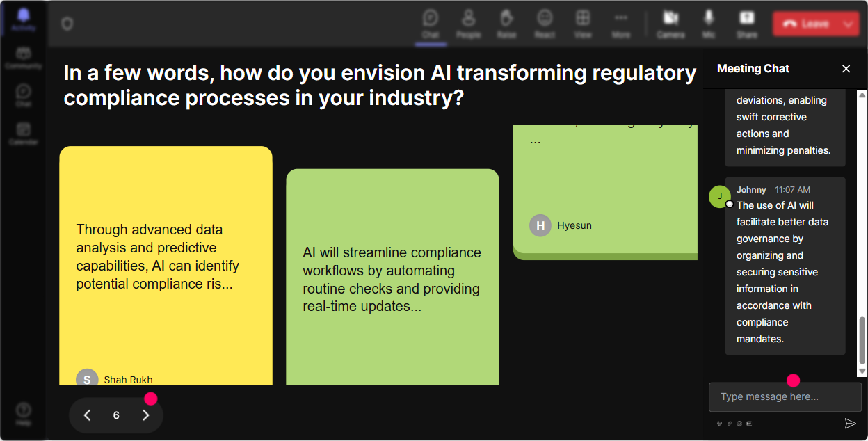Image resolution: width=868 pixels, height=441 pixels.
Task: Toggle the Camera on or off
Action: click(x=670, y=24)
